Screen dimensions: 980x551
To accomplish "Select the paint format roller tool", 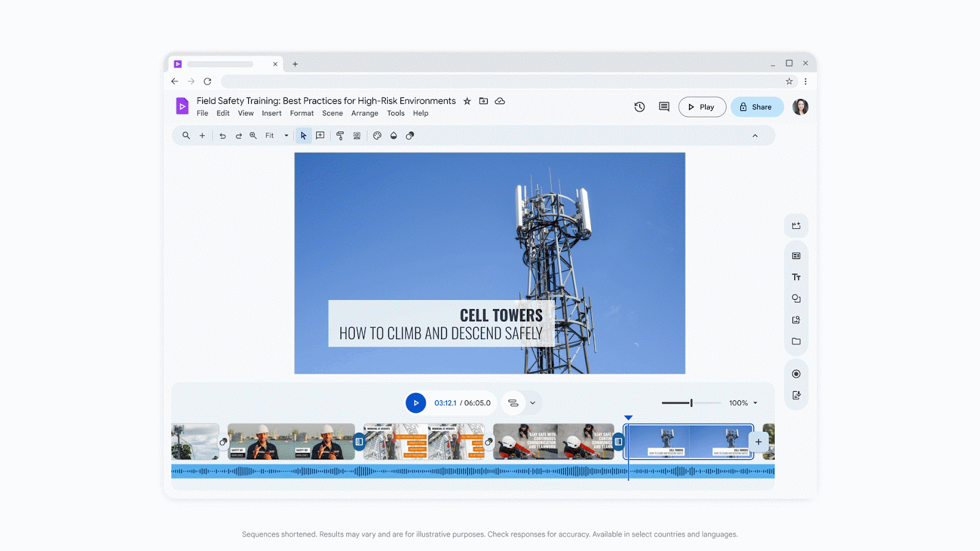I will pyautogui.click(x=340, y=136).
